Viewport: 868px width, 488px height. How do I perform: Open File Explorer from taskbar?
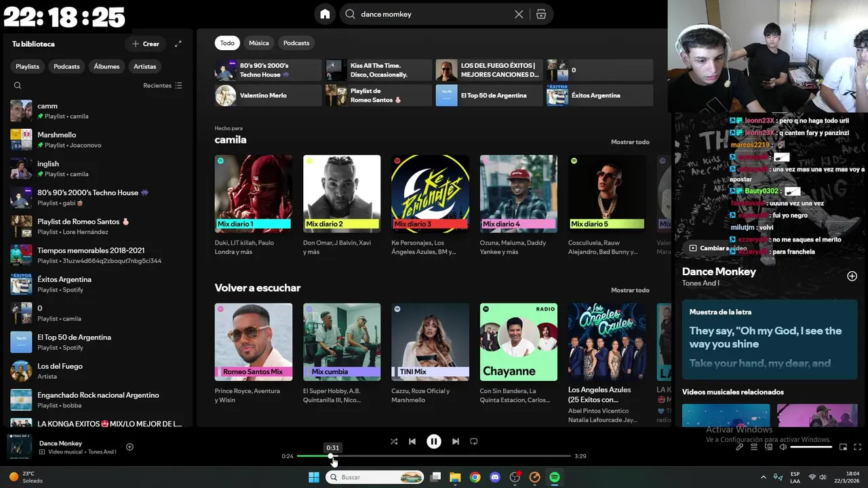[455, 477]
